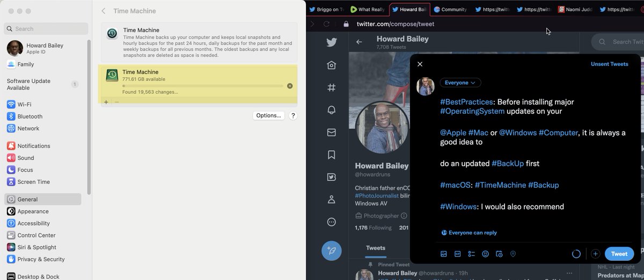Tag a location on the tweet
Screen dimensions: 644x280
(x=513, y=254)
